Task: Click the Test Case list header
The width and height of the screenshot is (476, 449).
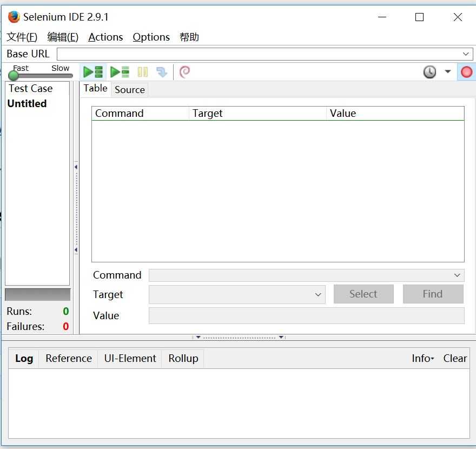Action: click(37, 88)
